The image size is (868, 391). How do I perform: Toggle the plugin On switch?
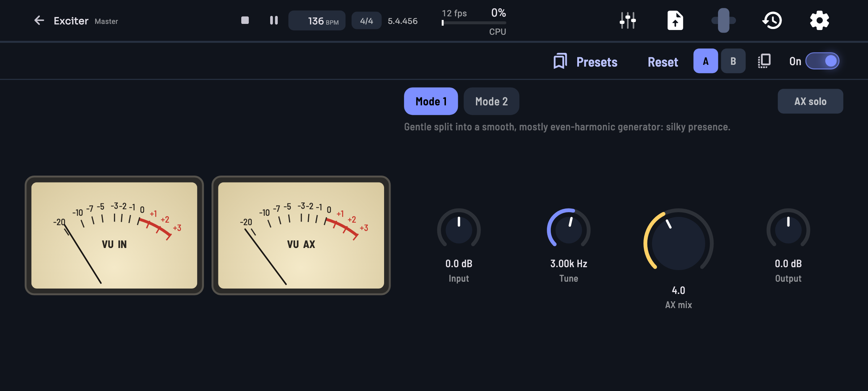tap(822, 61)
